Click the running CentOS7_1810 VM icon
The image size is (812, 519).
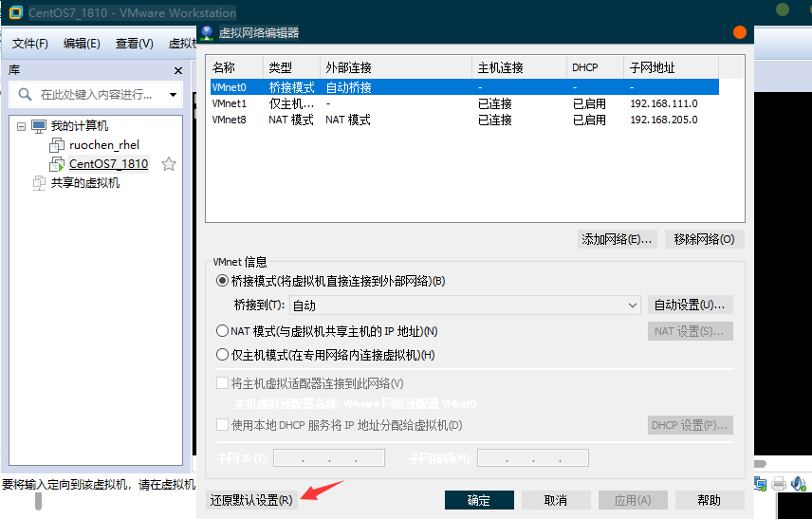[57, 164]
